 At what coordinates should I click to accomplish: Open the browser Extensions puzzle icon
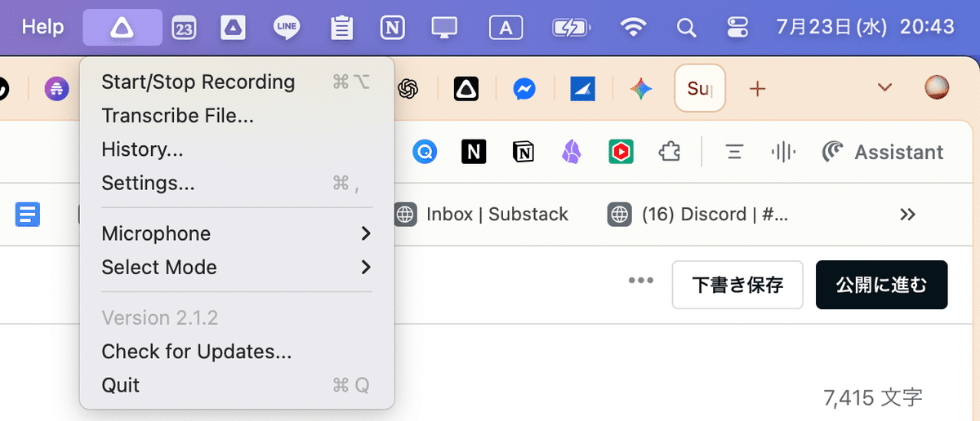670,152
